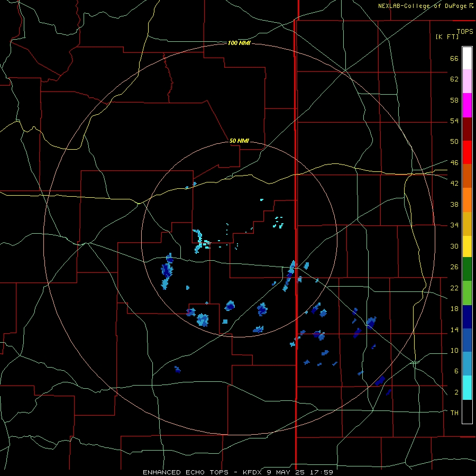Select the magenta legend swatch
Viewport: 476px width, 476px height.
[x=467, y=105]
